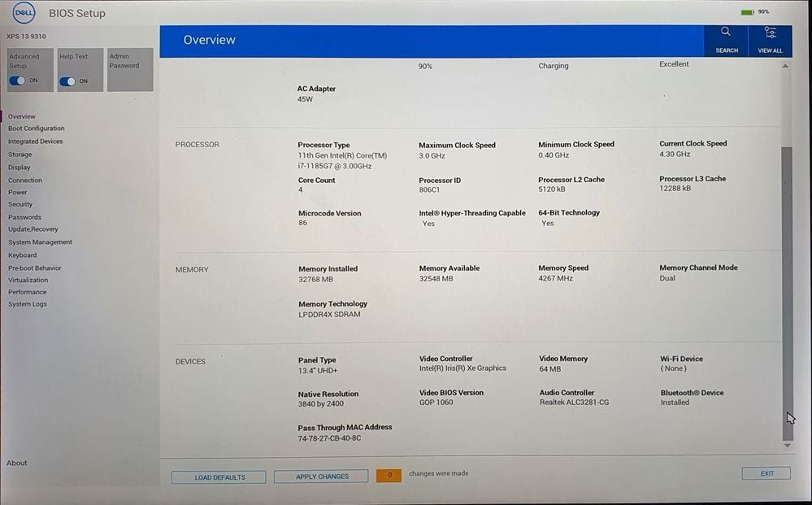Image resolution: width=812 pixels, height=505 pixels.
Task: Click the orange changes counter
Action: [389, 475]
